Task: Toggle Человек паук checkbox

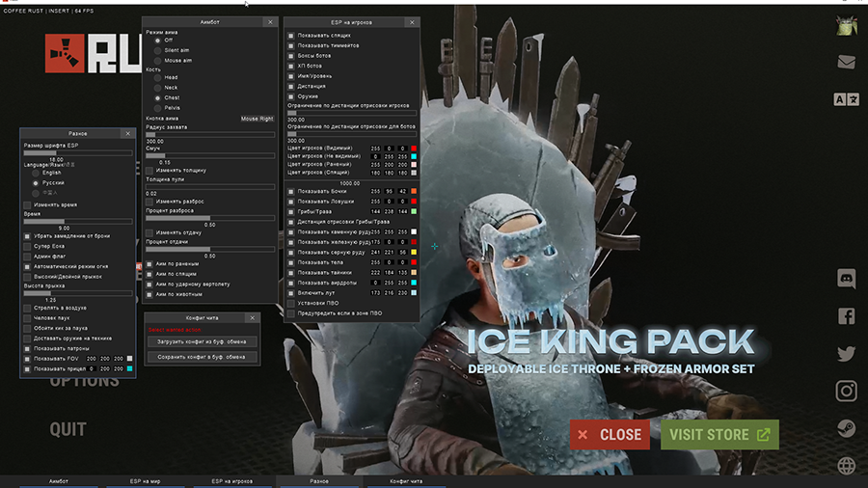Action: pyautogui.click(x=27, y=318)
